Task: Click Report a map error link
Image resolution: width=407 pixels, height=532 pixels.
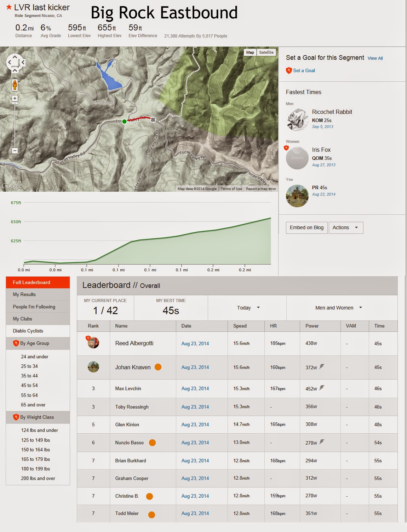Action: (261, 189)
